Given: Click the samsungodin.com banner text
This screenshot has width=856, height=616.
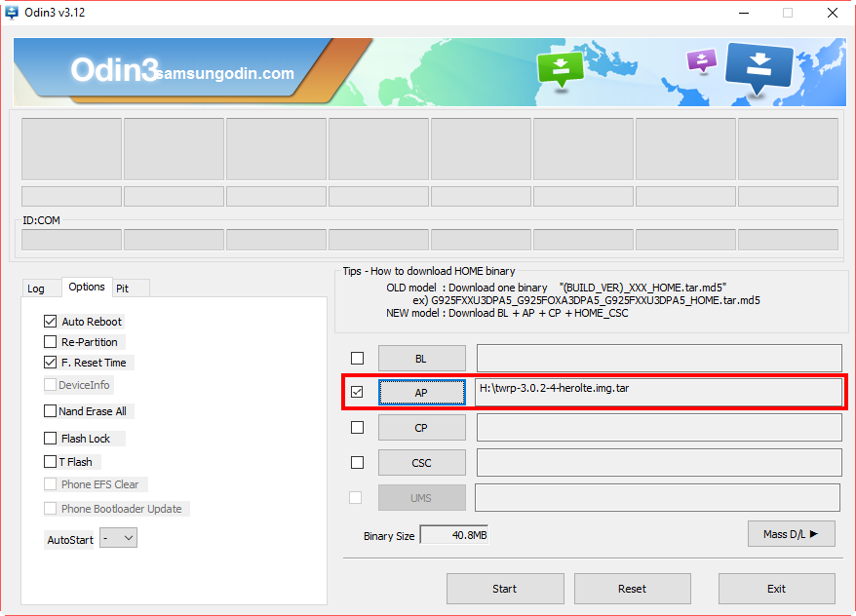Looking at the screenshot, I should (x=225, y=74).
